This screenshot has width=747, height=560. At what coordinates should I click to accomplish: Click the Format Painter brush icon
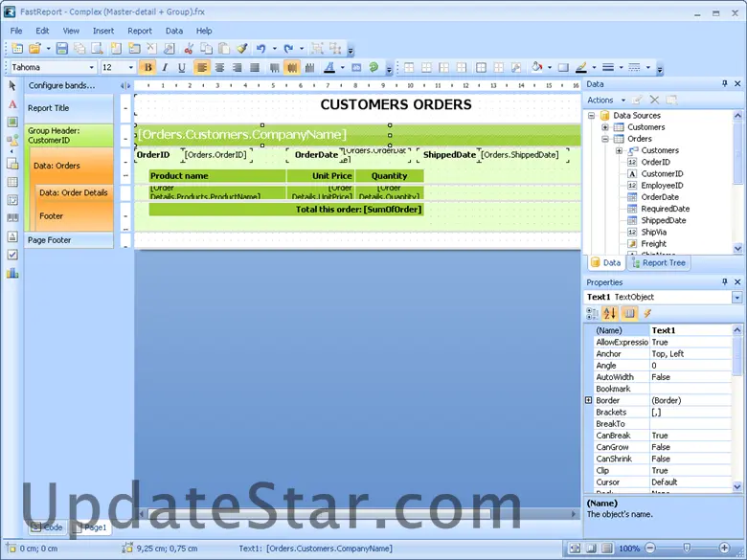[242, 48]
